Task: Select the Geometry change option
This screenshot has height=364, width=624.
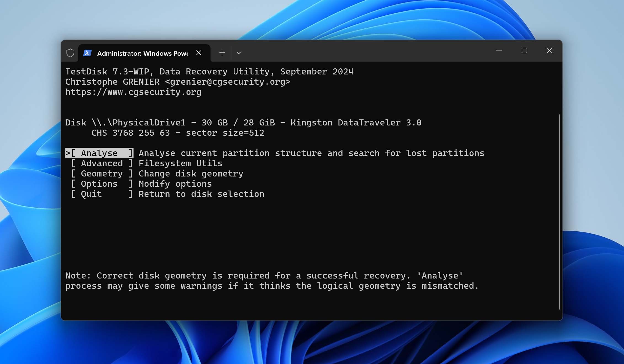Action: 102,173
